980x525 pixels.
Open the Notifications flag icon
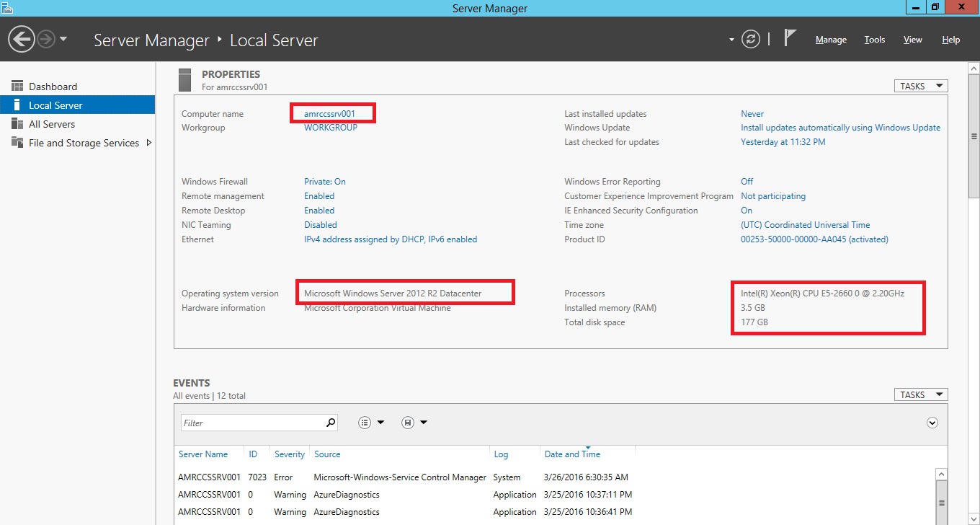point(790,38)
